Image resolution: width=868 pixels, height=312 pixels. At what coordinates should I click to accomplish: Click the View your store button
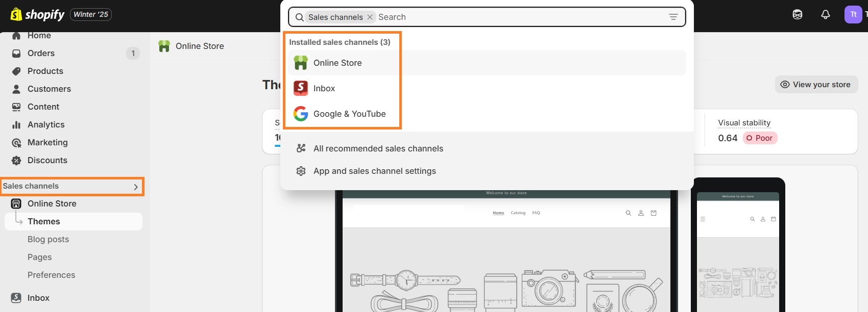point(816,85)
